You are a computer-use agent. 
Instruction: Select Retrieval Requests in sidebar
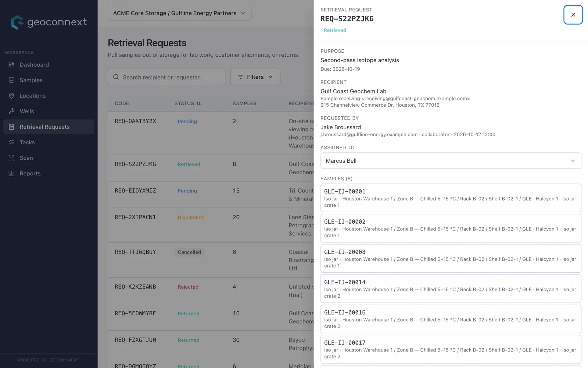[49, 127]
